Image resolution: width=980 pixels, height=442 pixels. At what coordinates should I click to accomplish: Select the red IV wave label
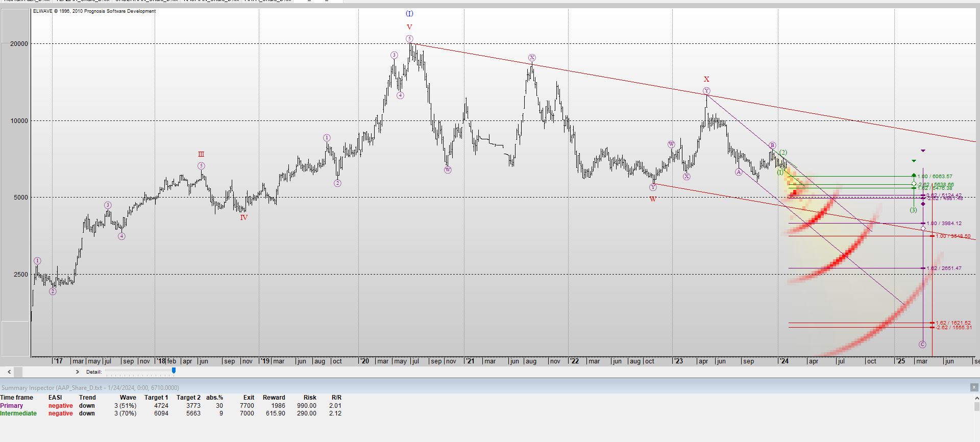pos(244,217)
